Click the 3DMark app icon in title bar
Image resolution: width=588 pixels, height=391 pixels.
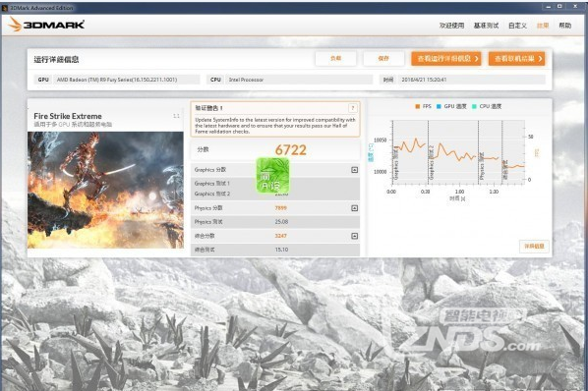[x=5, y=8]
